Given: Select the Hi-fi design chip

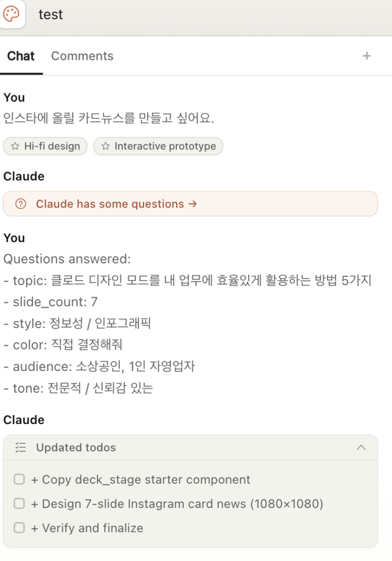Looking at the screenshot, I should click(x=45, y=146).
